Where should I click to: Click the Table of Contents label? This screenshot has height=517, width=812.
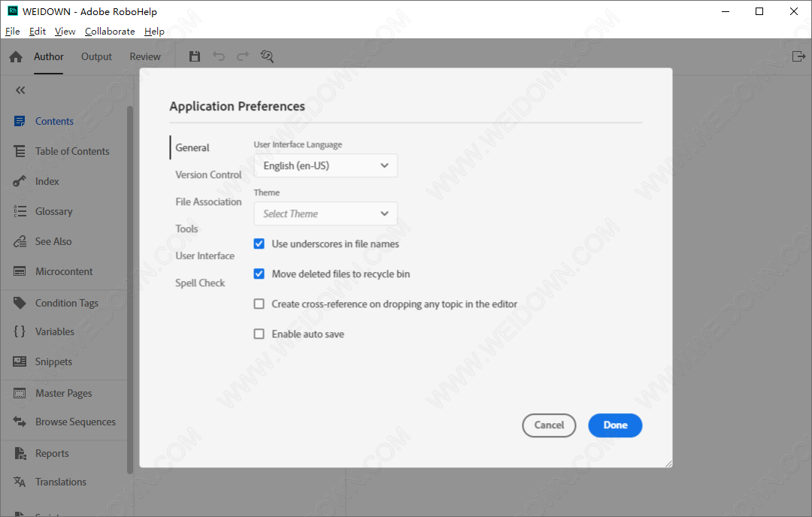coord(72,151)
